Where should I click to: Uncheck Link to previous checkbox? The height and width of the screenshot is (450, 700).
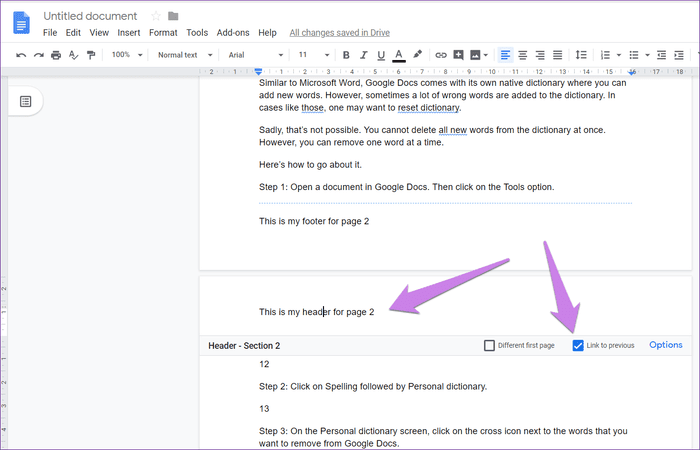coord(578,346)
